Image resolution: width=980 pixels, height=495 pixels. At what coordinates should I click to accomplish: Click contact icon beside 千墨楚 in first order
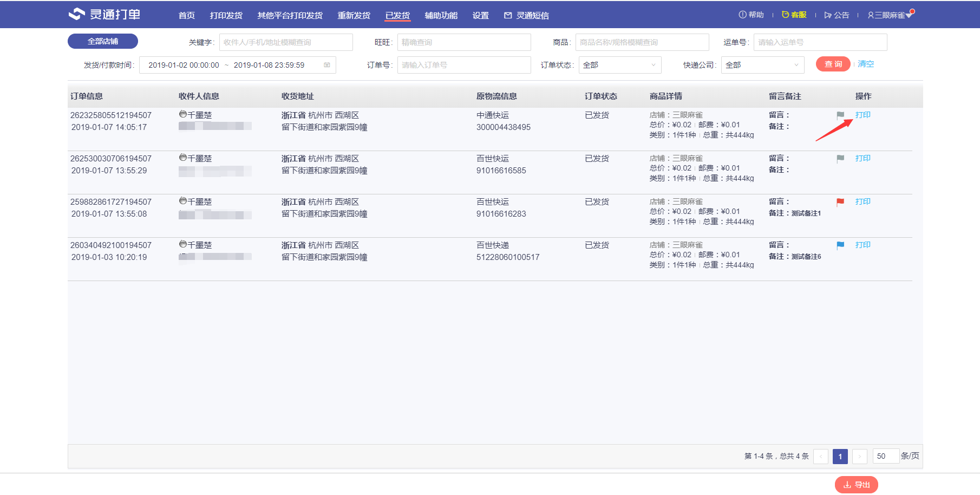tap(183, 114)
